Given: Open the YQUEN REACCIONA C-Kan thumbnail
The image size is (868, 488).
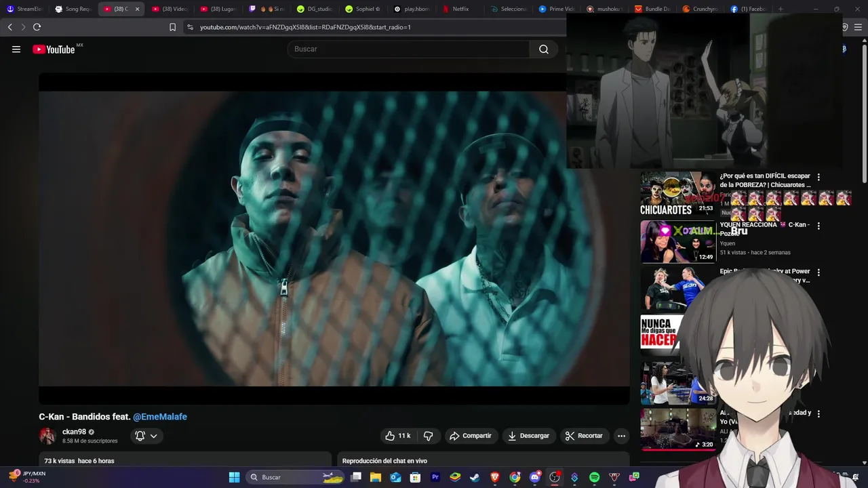Looking at the screenshot, I should click(x=677, y=241).
